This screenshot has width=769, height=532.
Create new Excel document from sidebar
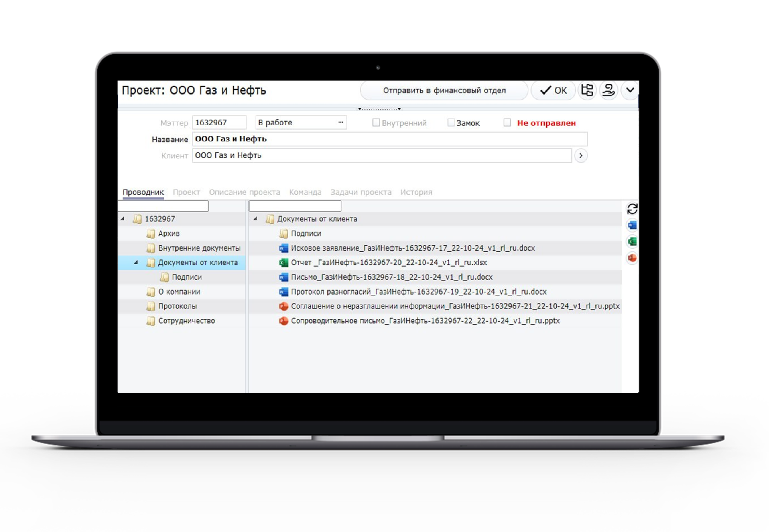(x=632, y=241)
